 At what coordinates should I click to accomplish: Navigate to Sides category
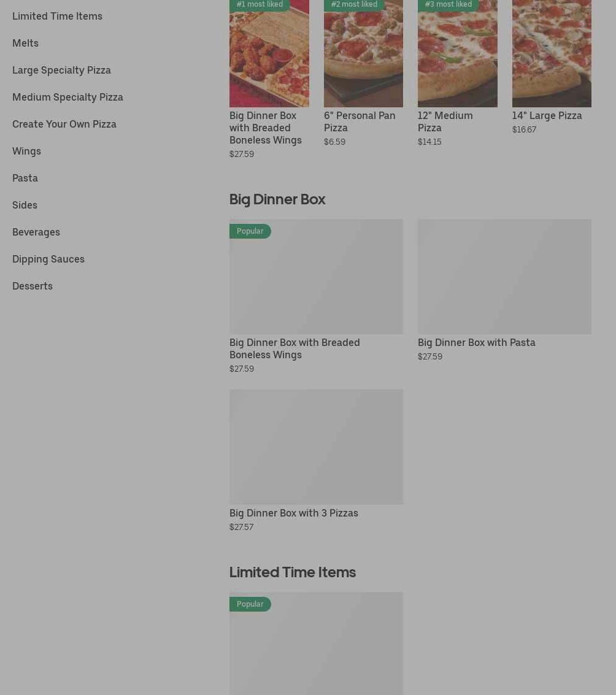[x=25, y=205]
